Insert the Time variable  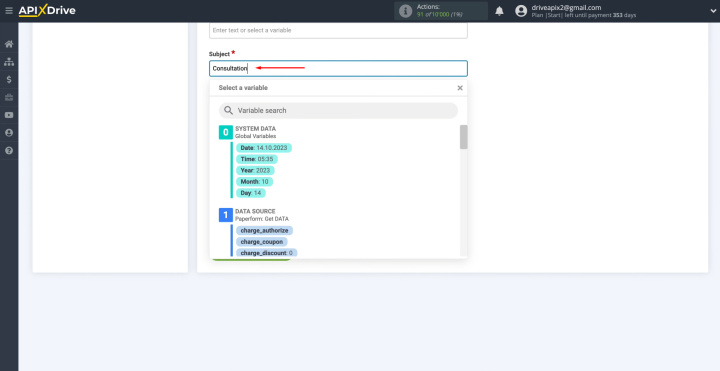257,159
